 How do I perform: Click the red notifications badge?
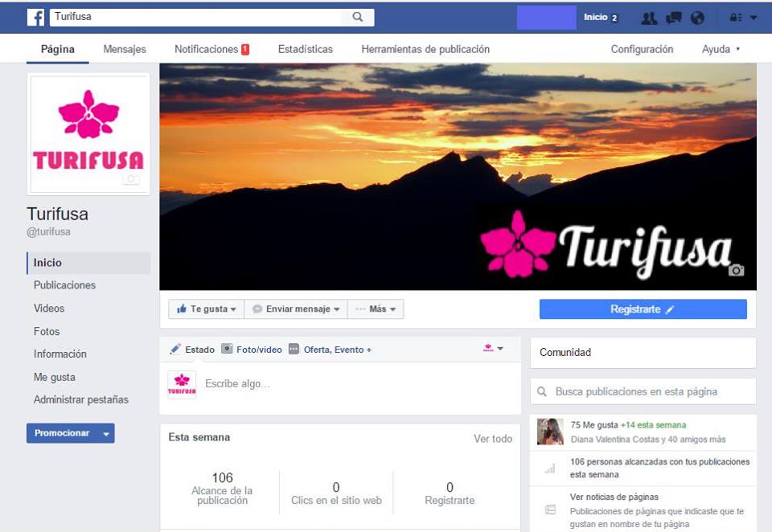coord(245,49)
